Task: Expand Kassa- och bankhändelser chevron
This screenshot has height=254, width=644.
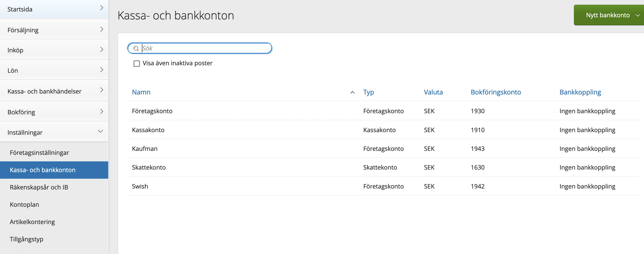Action: 101,90
